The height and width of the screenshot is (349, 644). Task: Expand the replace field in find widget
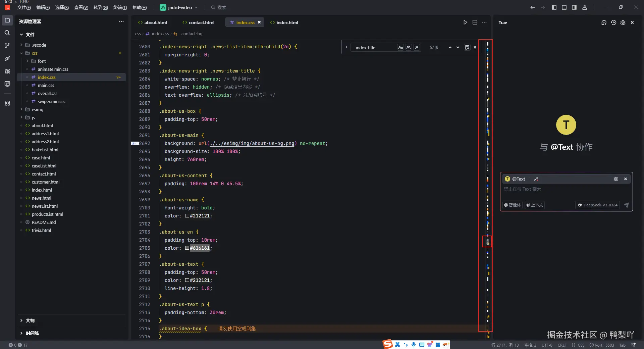click(x=346, y=47)
